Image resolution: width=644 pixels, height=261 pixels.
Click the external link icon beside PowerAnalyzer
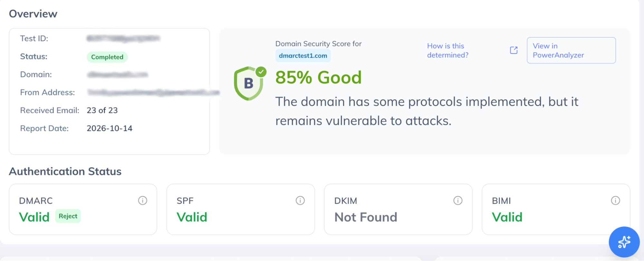point(514,50)
